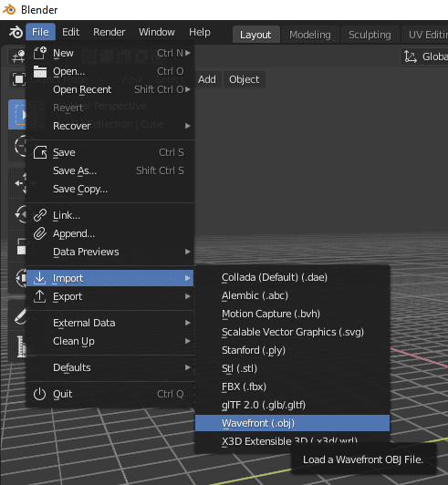Import an Alembic (.abc) file
Viewport: 448px width, 485px height.
point(292,295)
